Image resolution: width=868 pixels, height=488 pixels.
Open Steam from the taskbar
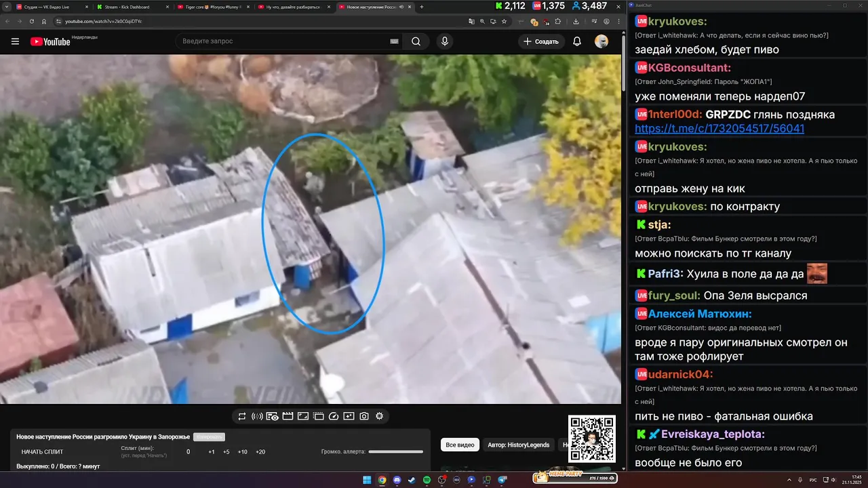(412, 480)
